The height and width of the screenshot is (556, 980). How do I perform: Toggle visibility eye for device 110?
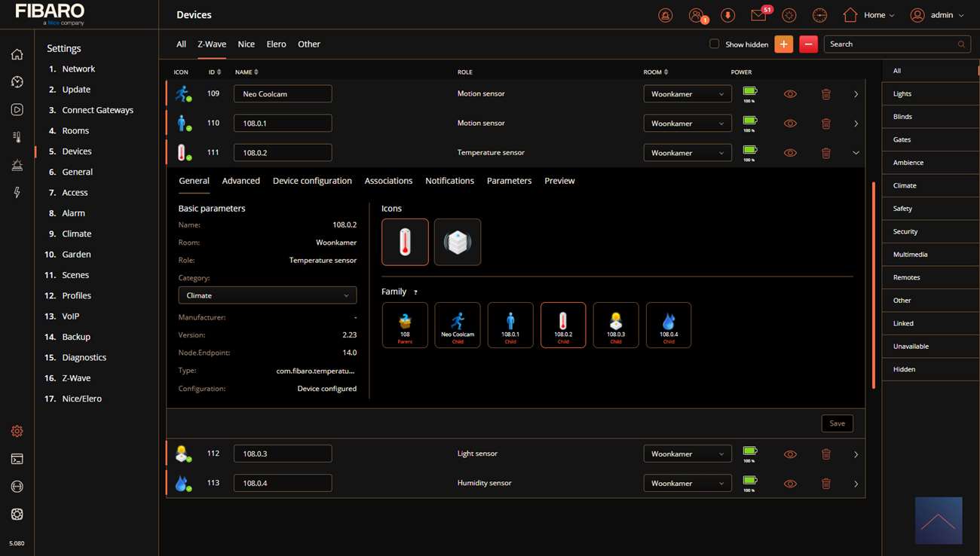[790, 124]
